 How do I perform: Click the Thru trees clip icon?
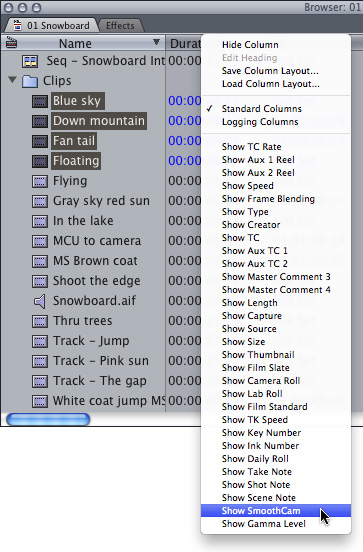[40, 321]
